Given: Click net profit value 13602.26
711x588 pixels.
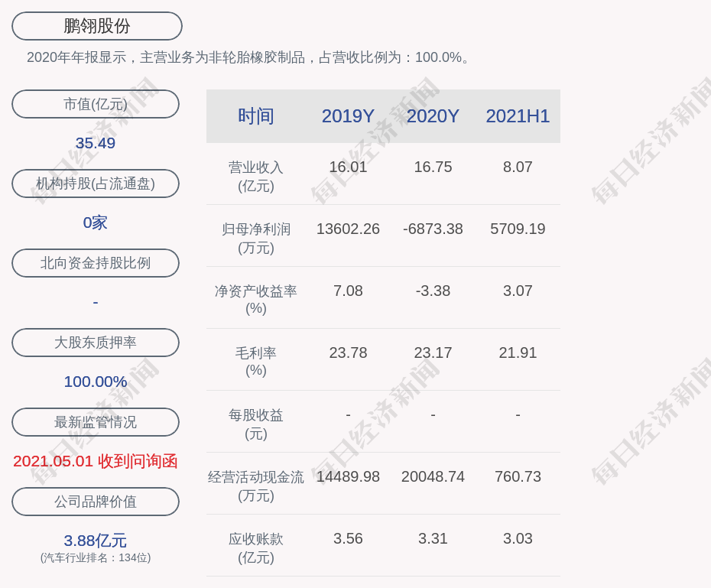Looking at the screenshot, I should click(348, 229).
